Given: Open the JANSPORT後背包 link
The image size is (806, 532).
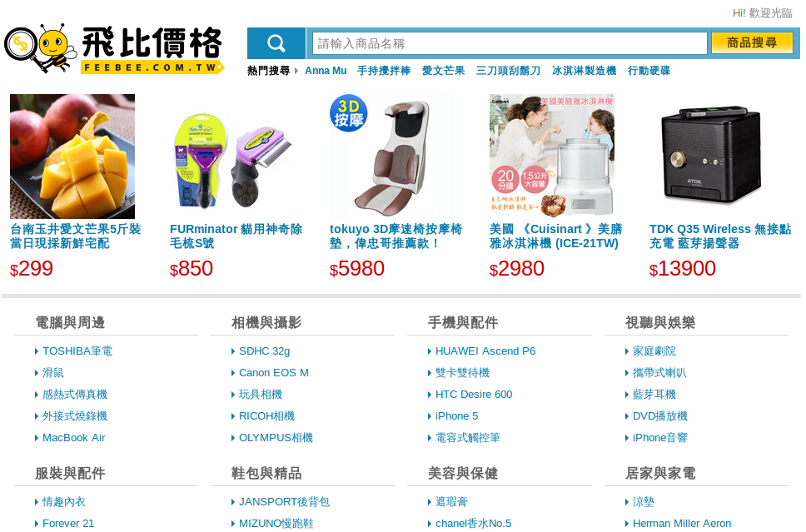Looking at the screenshot, I should tap(284, 502).
